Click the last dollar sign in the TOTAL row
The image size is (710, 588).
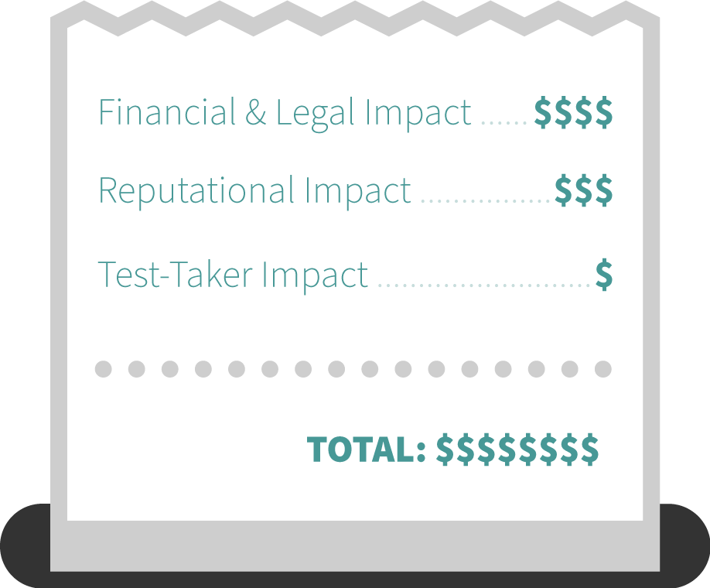tap(590, 450)
